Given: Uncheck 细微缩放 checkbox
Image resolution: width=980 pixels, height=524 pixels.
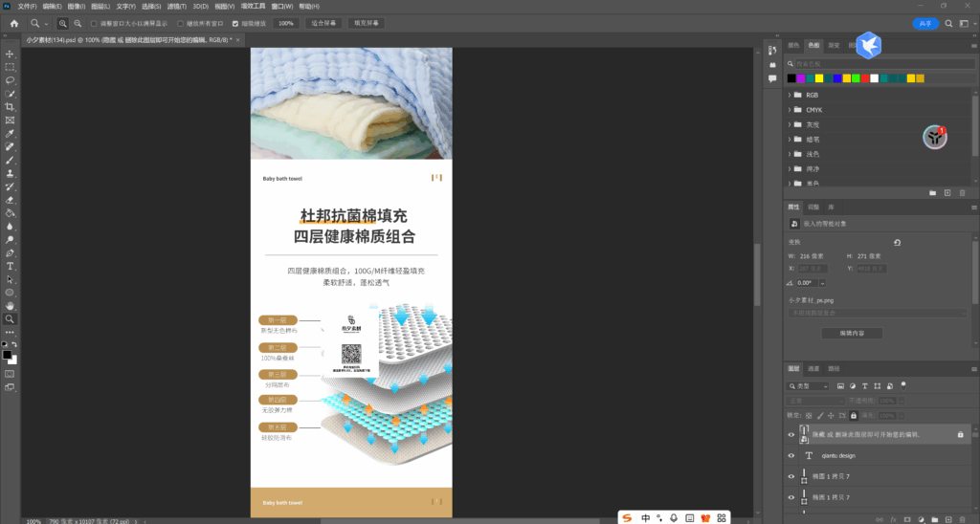Looking at the screenshot, I should pyautogui.click(x=235, y=24).
